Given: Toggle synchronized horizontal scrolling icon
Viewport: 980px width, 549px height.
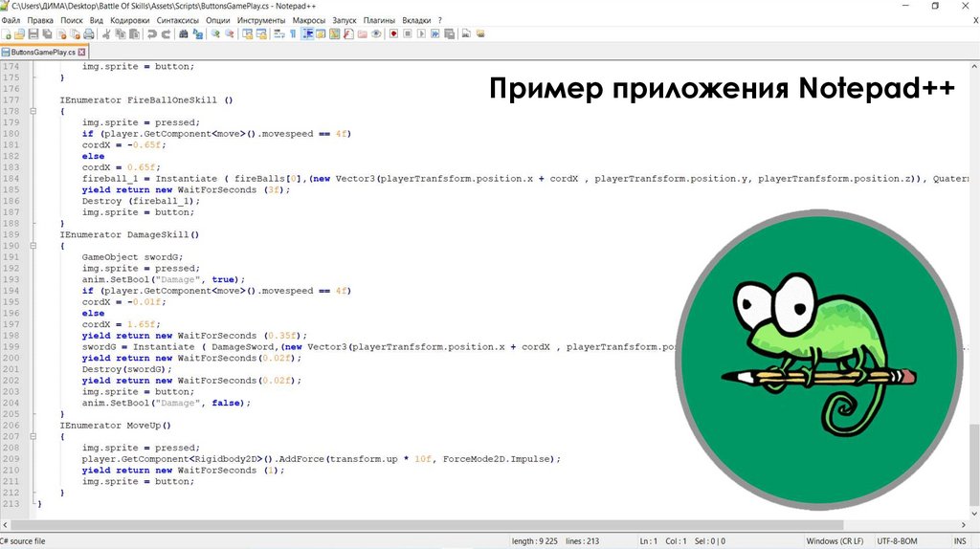Looking at the screenshot, I should click(x=261, y=33).
